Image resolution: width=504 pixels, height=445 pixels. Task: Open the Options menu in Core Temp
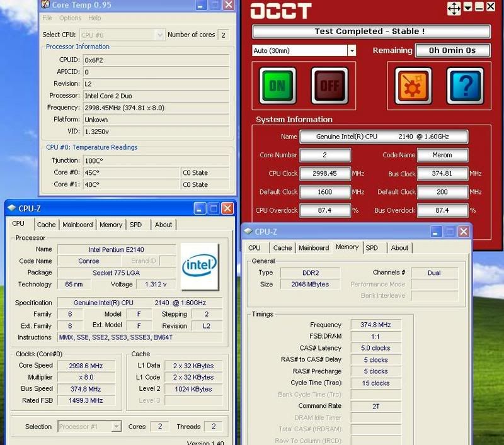(x=70, y=18)
